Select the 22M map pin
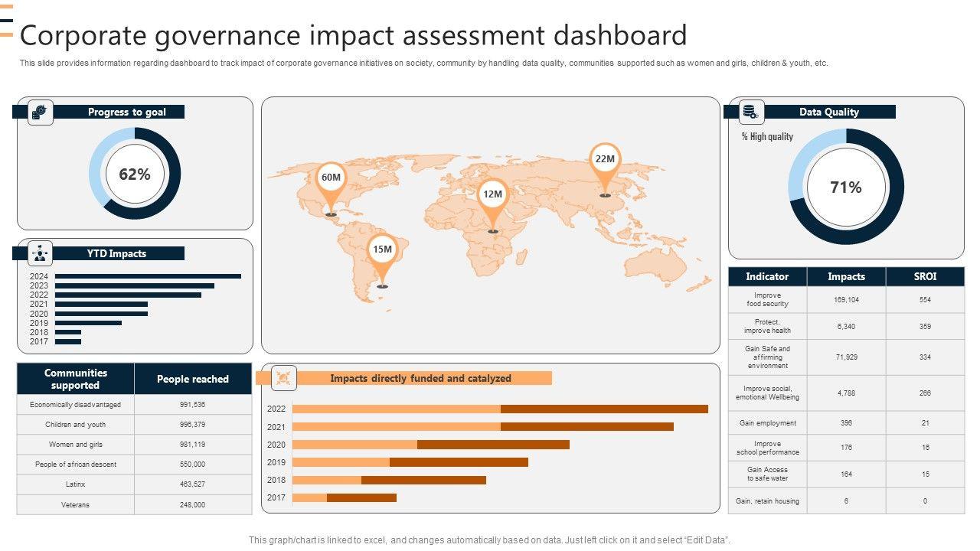The image size is (980, 551). point(605,159)
